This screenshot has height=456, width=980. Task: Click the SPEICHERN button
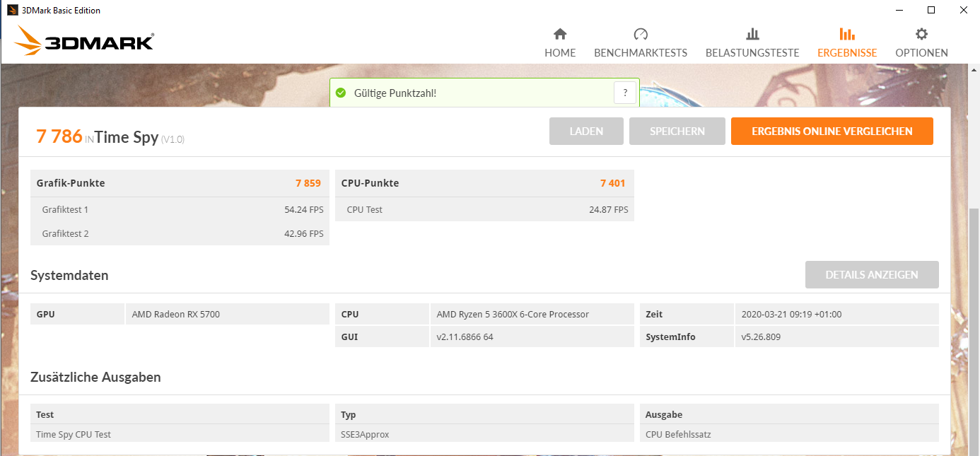tap(677, 131)
